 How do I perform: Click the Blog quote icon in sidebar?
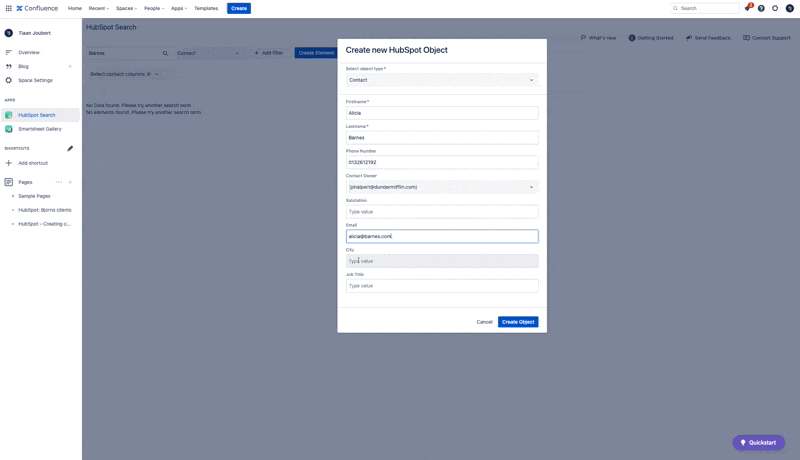coord(9,66)
